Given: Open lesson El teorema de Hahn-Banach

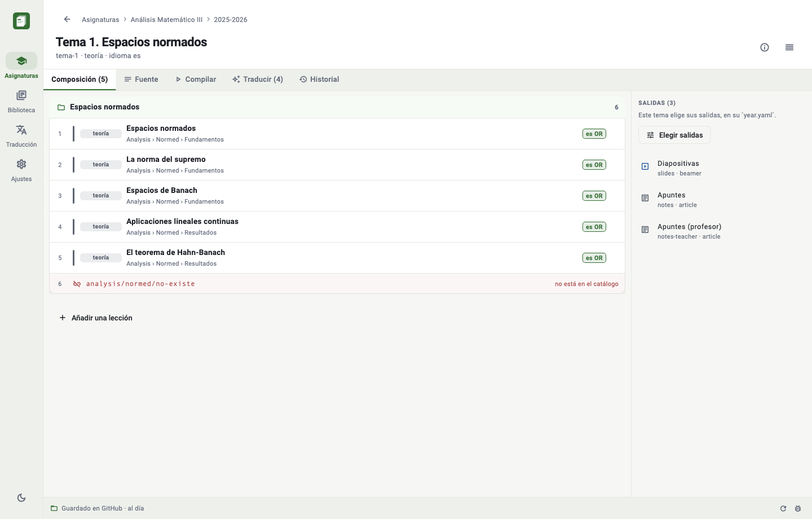Looking at the screenshot, I should pos(337,258).
